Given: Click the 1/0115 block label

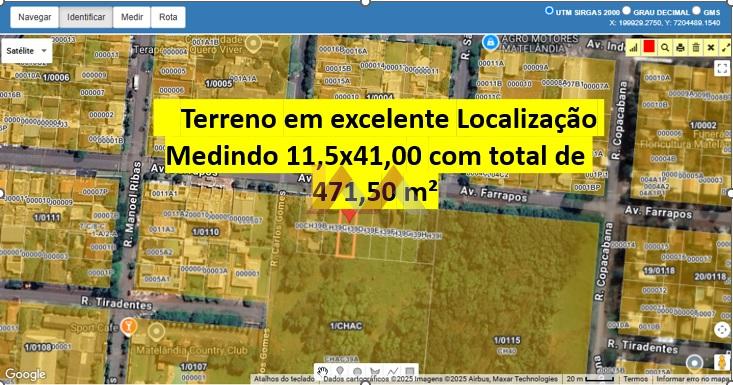Looking at the screenshot, I should [x=507, y=340].
